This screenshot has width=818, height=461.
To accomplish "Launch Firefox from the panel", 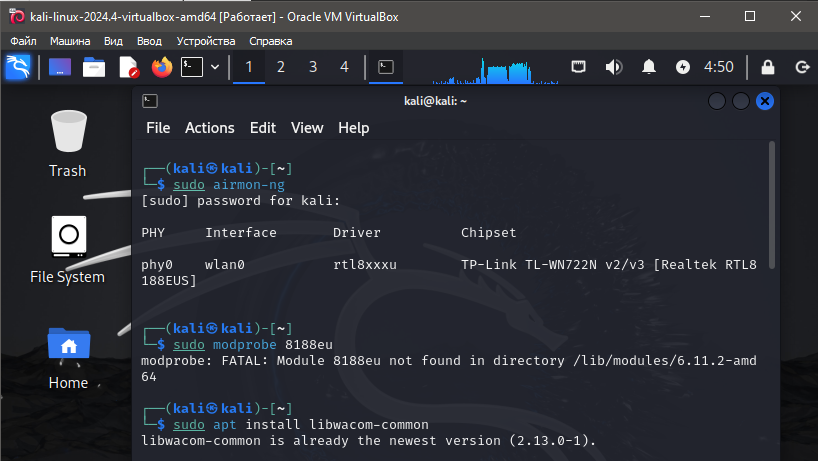I will [x=162, y=67].
